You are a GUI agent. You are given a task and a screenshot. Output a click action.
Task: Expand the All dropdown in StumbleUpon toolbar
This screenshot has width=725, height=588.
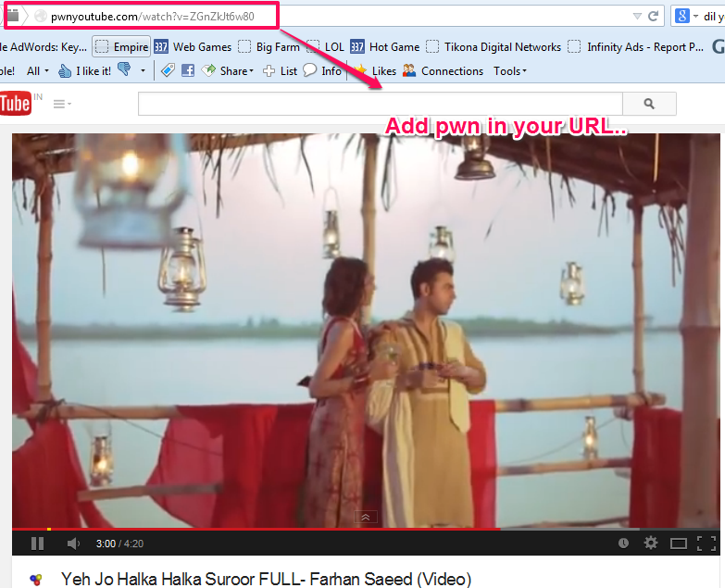pyautogui.click(x=38, y=70)
